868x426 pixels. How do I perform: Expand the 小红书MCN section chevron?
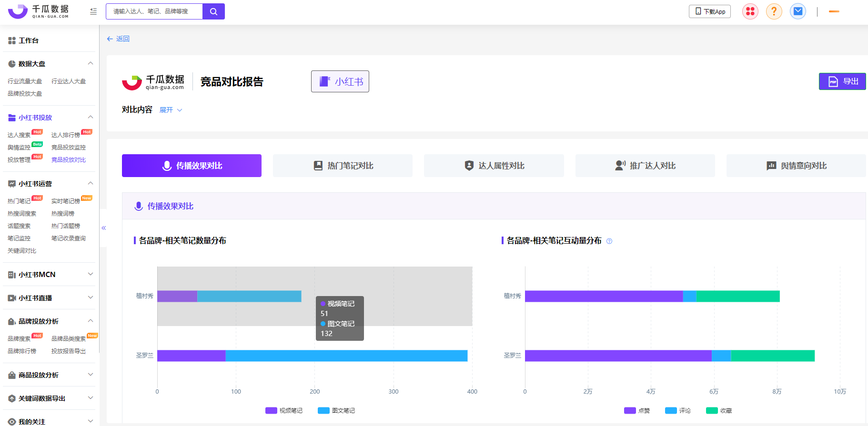91,274
